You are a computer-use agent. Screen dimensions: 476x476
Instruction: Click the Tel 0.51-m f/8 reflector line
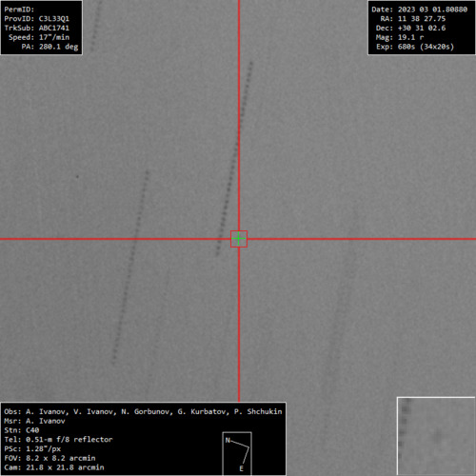[58, 440]
